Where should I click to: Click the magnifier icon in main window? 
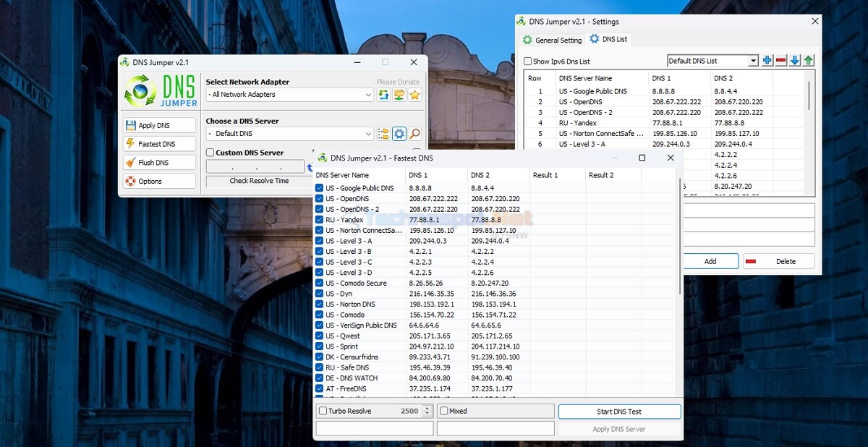415,134
